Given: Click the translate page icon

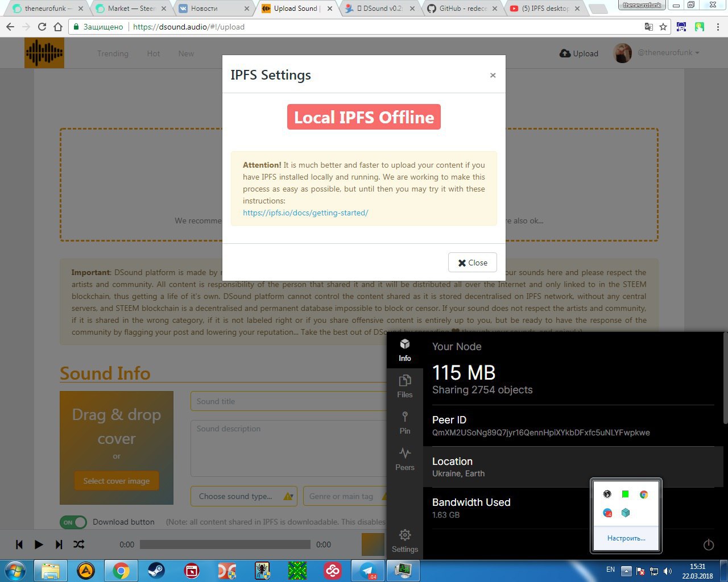Looking at the screenshot, I should coord(649,27).
